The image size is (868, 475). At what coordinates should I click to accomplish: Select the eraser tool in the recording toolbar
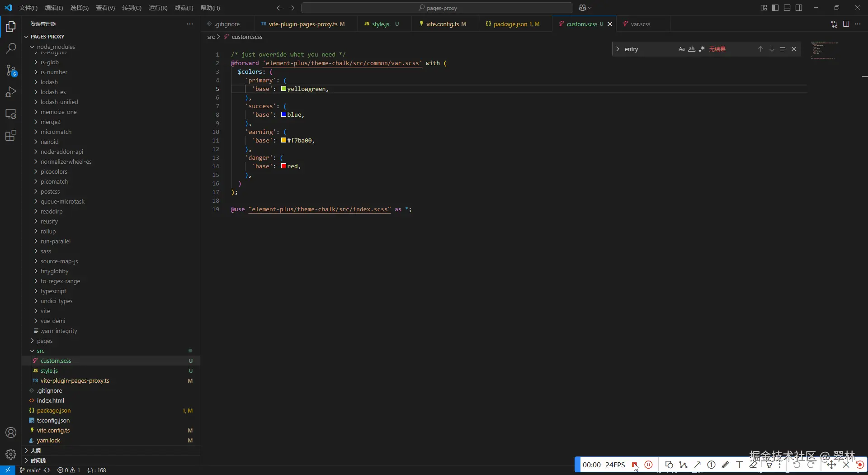pos(754,465)
